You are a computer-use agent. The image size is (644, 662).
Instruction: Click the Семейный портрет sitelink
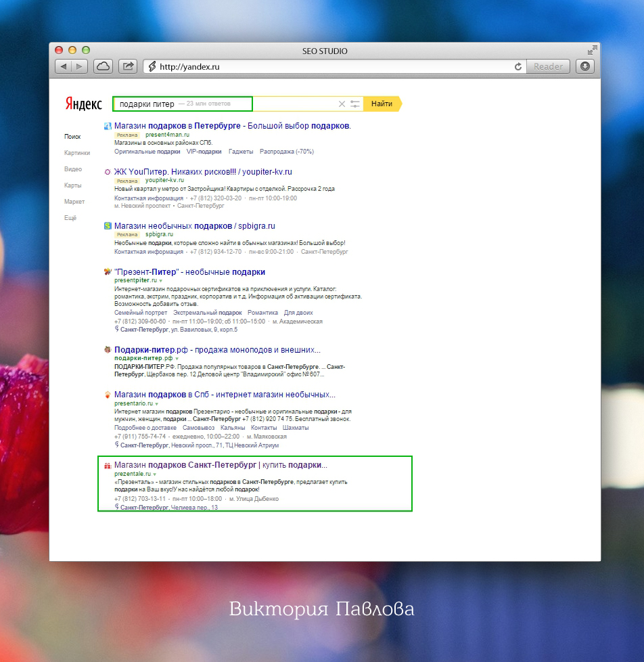click(141, 313)
